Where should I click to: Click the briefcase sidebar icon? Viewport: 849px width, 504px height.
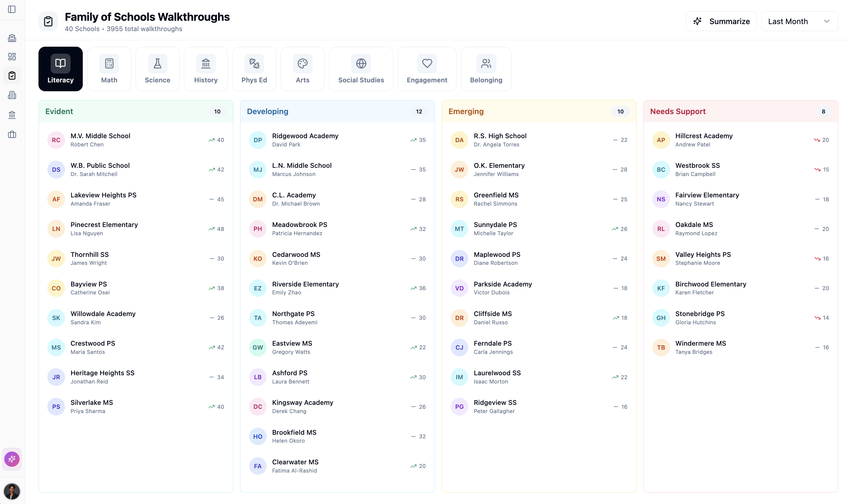tap(12, 135)
